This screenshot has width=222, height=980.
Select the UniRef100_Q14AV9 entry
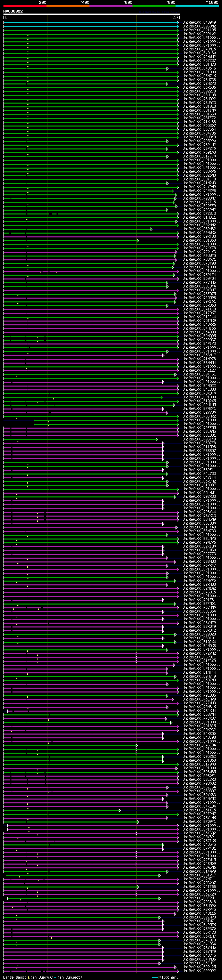tap(199, 871)
